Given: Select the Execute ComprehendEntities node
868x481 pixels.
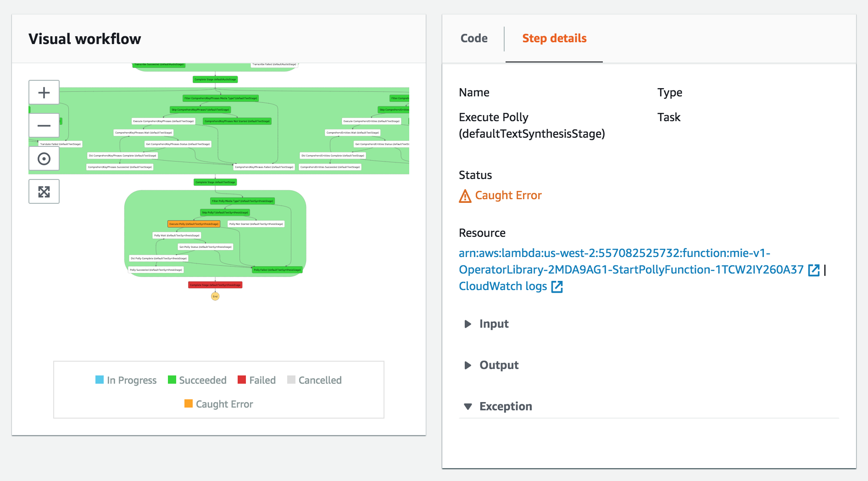Looking at the screenshot, I should click(x=372, y=121).
